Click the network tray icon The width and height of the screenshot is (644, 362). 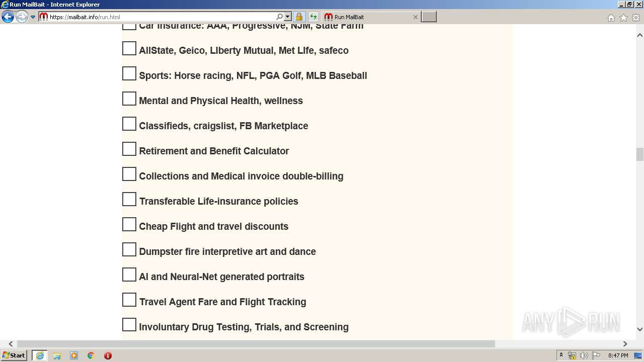(x=572, y=355)
